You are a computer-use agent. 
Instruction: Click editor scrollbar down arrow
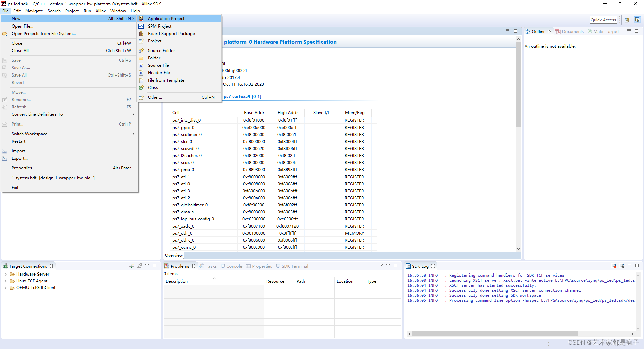coord(518,249)
